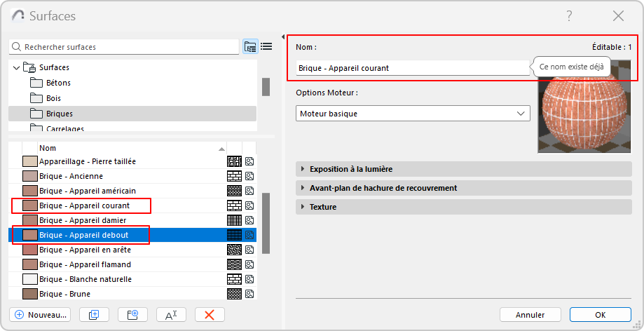The image size is (644, 331).
Task: Click the Nouveau... button
Action: [x=40, y=315]
